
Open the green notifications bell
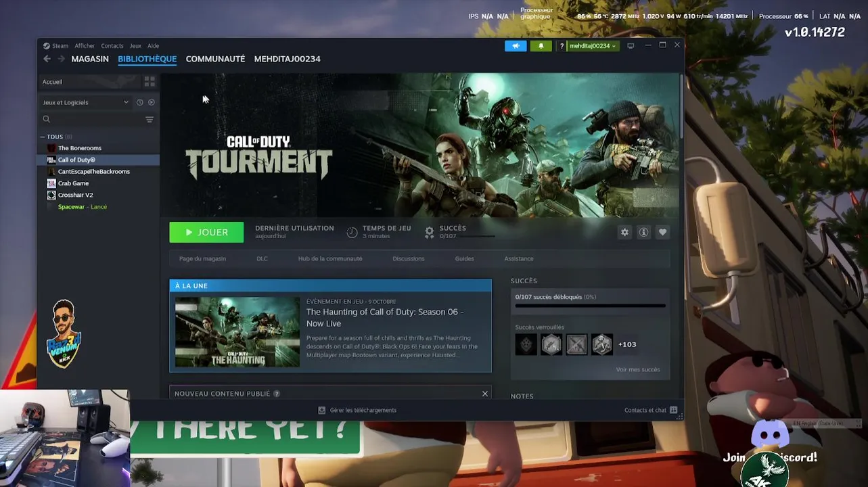(x=541, y=46)
